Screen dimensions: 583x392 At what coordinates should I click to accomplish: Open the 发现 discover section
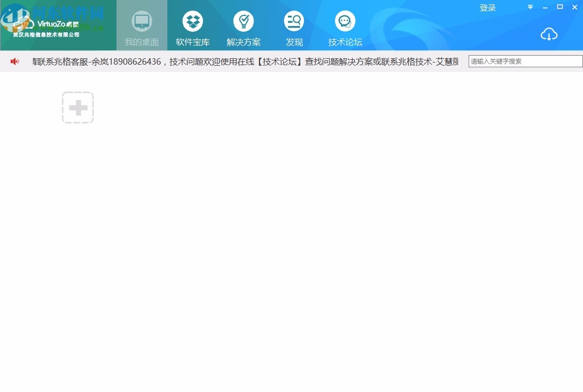point(294,25)
